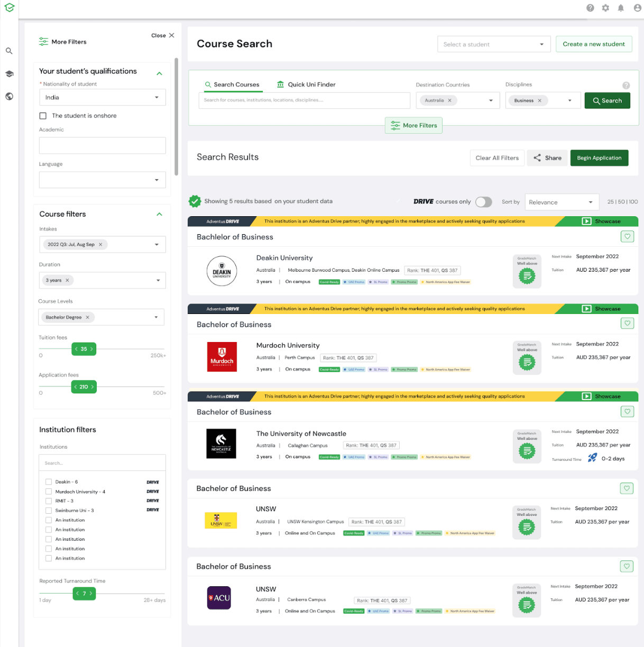Click GradeMatch badge icon for Murdoch University

click(527, 363)
